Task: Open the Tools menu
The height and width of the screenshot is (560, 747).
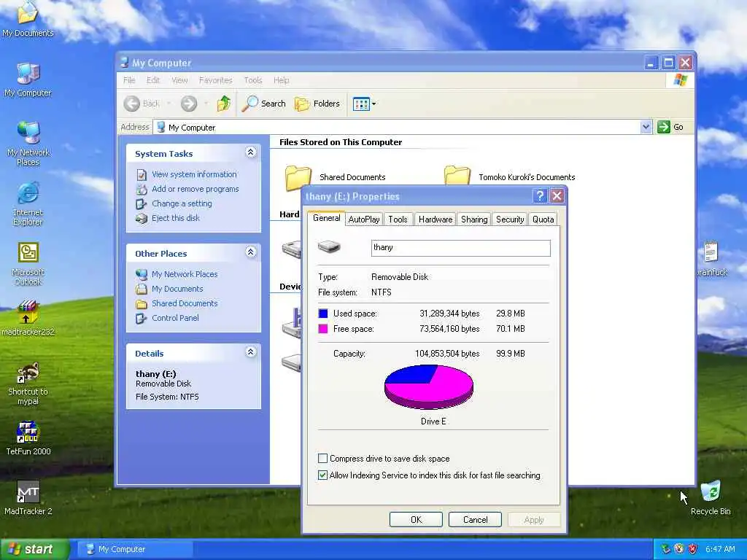Action: click(253, 80)
